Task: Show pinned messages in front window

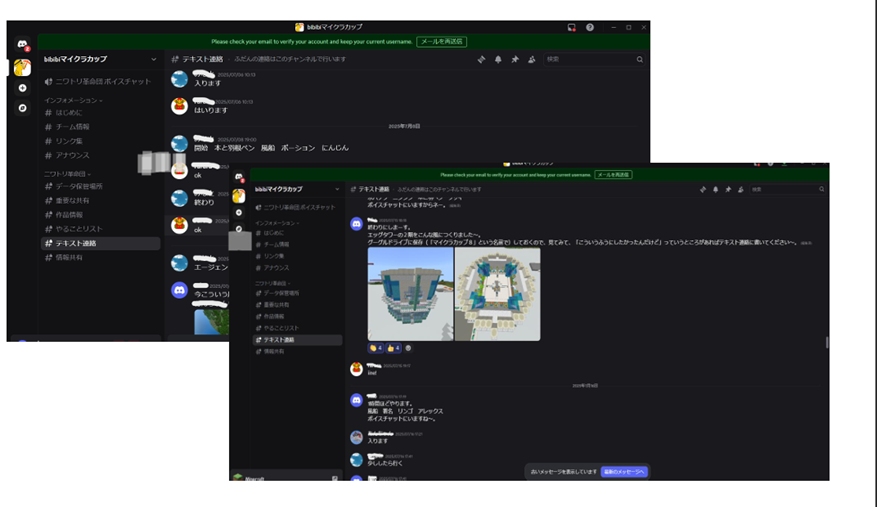Action: tap(728, 190)
